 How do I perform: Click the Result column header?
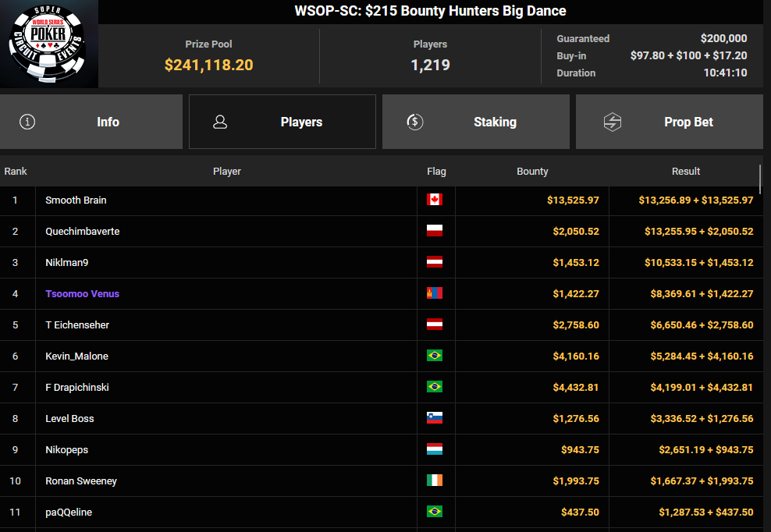pyautogui.click(x=685, y=172)
